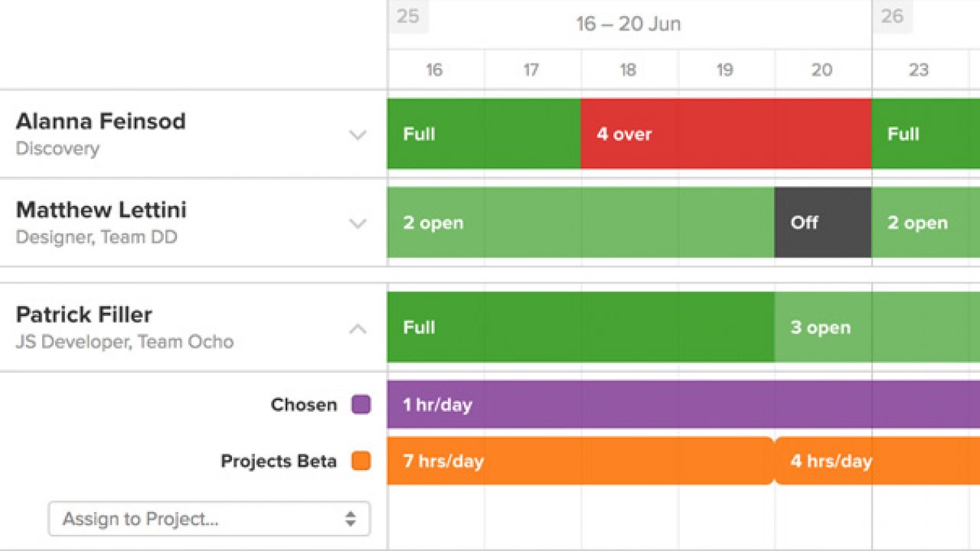980x551 pixels.
Task: Click the red 4 over allocation block
Action: tap(725, 134)
